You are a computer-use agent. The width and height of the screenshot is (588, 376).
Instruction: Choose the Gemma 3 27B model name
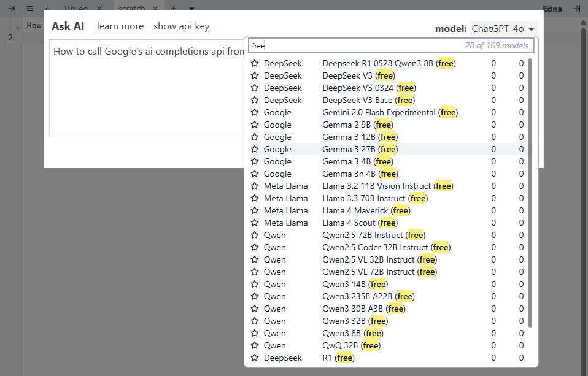pos(360,149)
